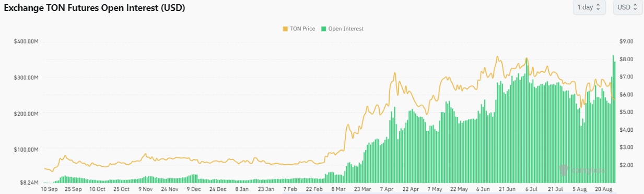Click the 25 Sep date label

click(x=73, y=189)
